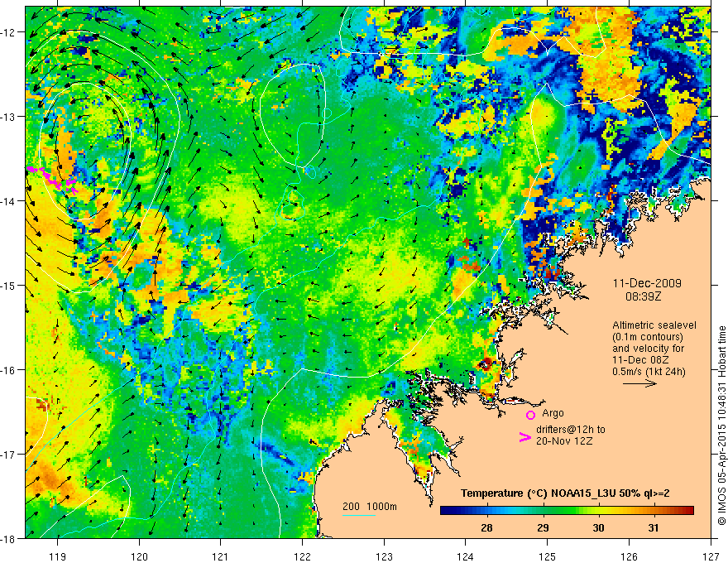Click latitude axis label -16

[x=8, y=370]
